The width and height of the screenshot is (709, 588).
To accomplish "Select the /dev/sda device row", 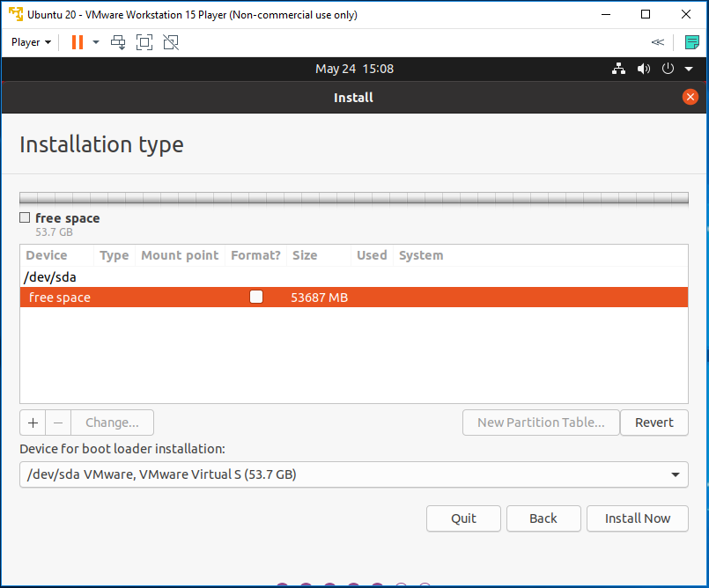I will 354,277.
